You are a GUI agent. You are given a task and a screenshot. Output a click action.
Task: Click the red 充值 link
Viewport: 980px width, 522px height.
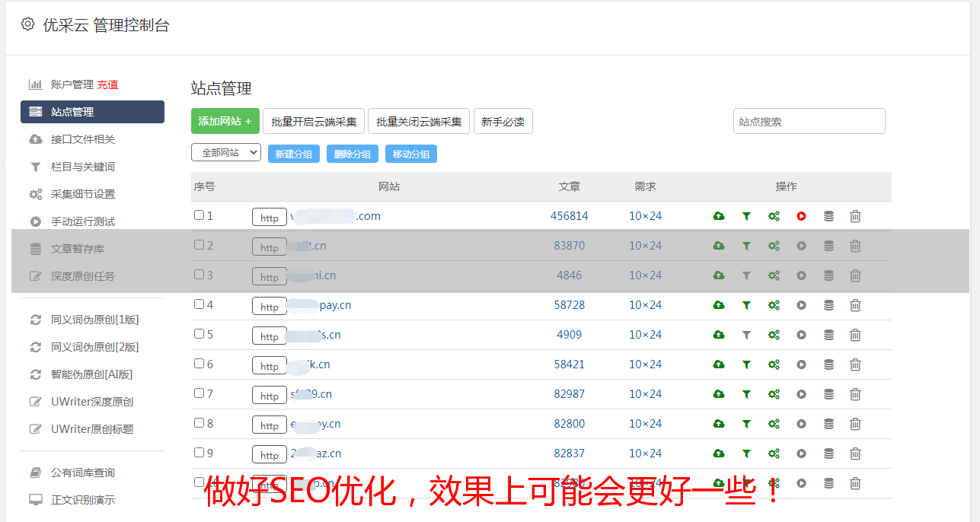click(x=107, y=84)
